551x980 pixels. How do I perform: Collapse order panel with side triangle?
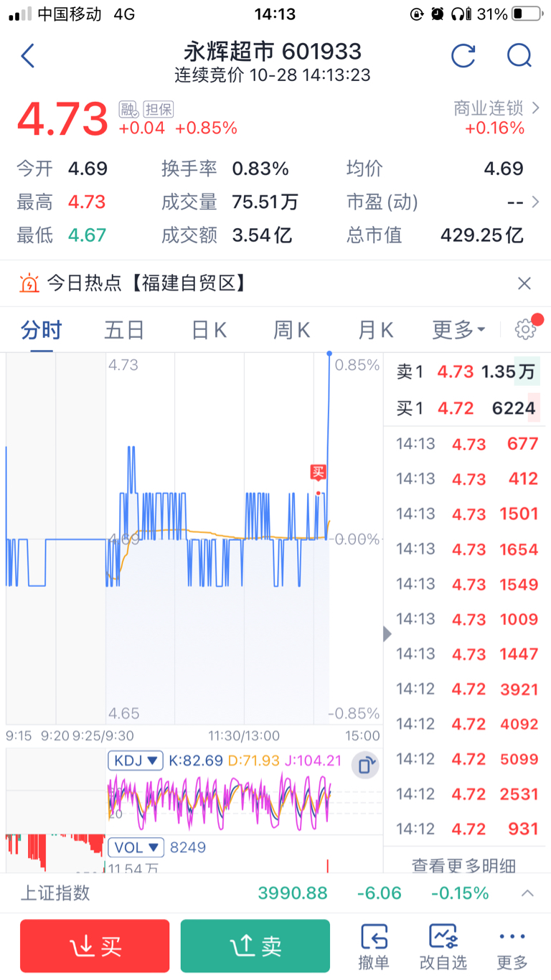[x=387, y=634]
